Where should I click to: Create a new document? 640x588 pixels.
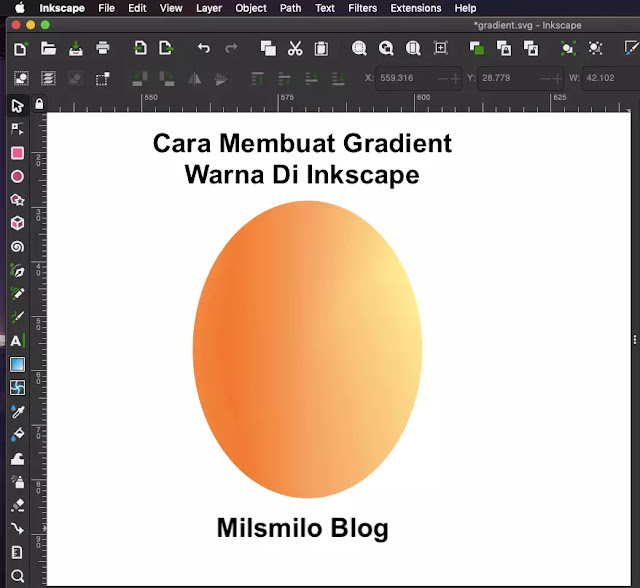[21, 49]
